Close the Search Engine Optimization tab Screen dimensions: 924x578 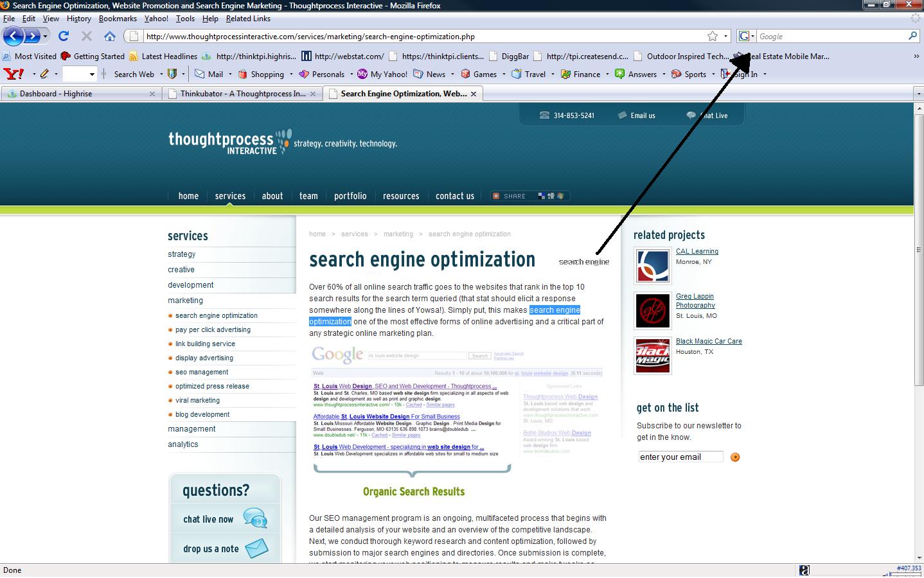coord(474,94)
